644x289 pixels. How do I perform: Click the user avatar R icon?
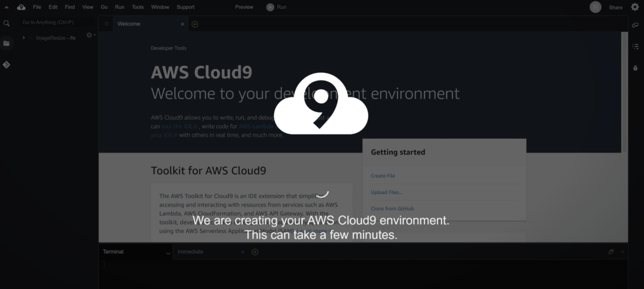(595, 7)
